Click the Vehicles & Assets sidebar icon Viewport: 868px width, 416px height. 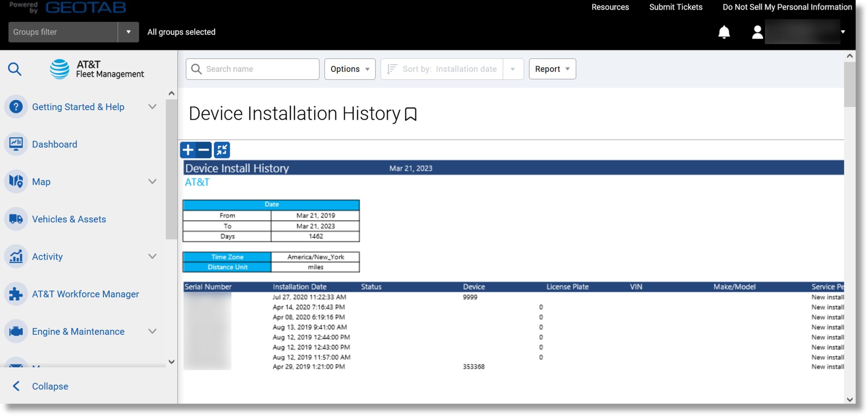pyautogui.click(x=16, y=219)
